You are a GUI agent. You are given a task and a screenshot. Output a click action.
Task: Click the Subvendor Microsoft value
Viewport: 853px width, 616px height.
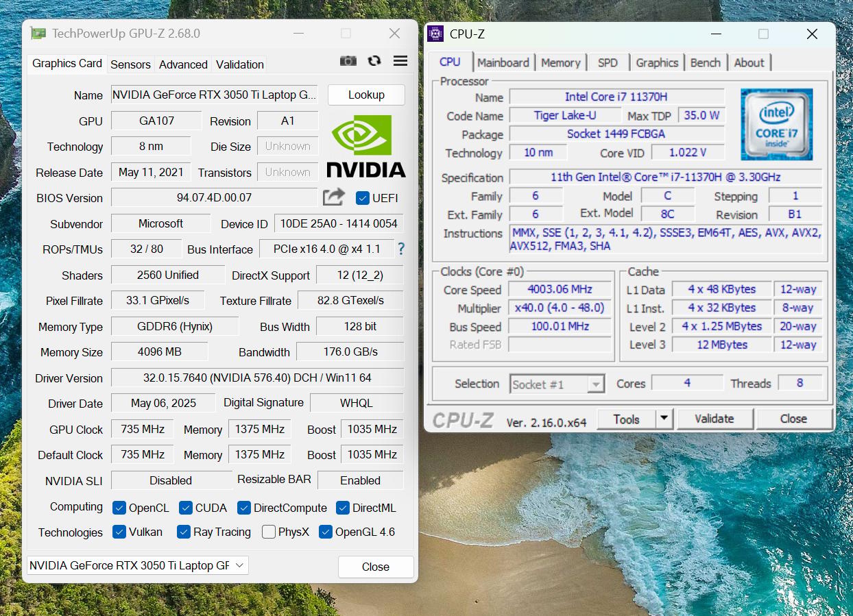point(160,223)
